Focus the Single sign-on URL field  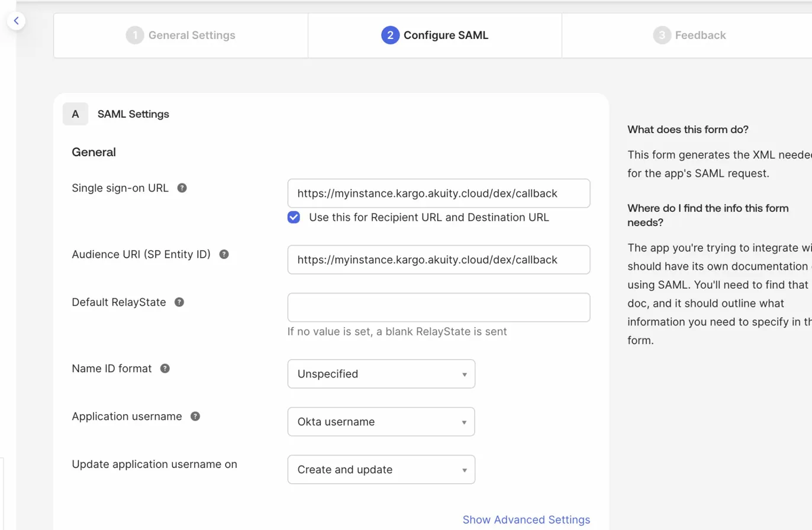(439, 193)
